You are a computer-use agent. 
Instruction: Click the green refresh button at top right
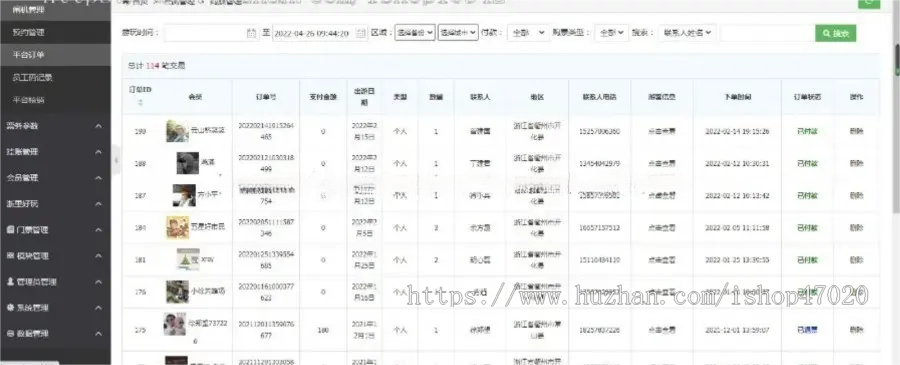click(x=868, y=3)
